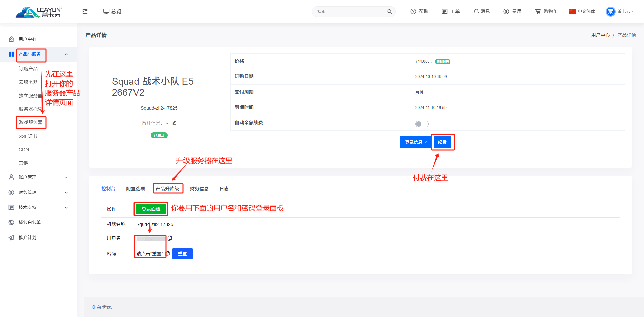Copy the 用户名 with the copy icon
Viewport: 644px width, 317px height.
(170, 238)
